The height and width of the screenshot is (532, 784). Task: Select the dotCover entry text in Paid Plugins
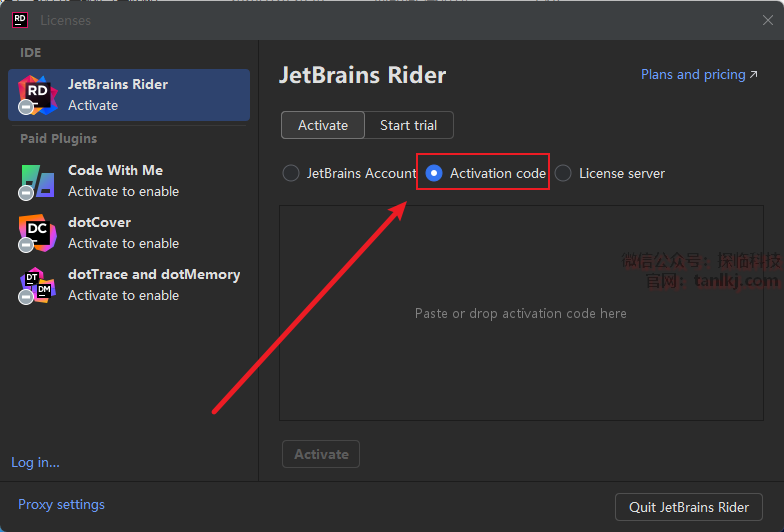pos(99,222)
